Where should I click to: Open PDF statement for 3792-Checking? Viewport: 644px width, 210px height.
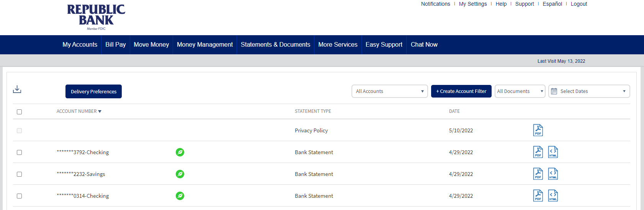coord(538,152)
